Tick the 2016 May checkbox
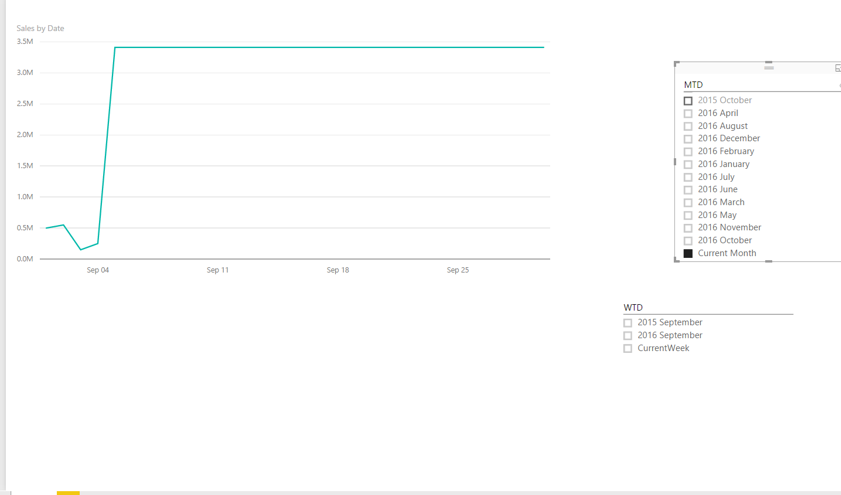841x495 pixels. tap(688, 216)
